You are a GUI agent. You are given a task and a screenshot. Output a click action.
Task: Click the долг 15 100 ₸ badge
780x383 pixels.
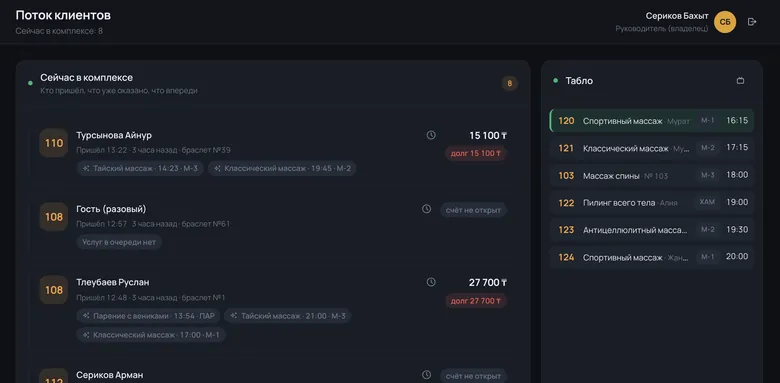tap(476, 153)
